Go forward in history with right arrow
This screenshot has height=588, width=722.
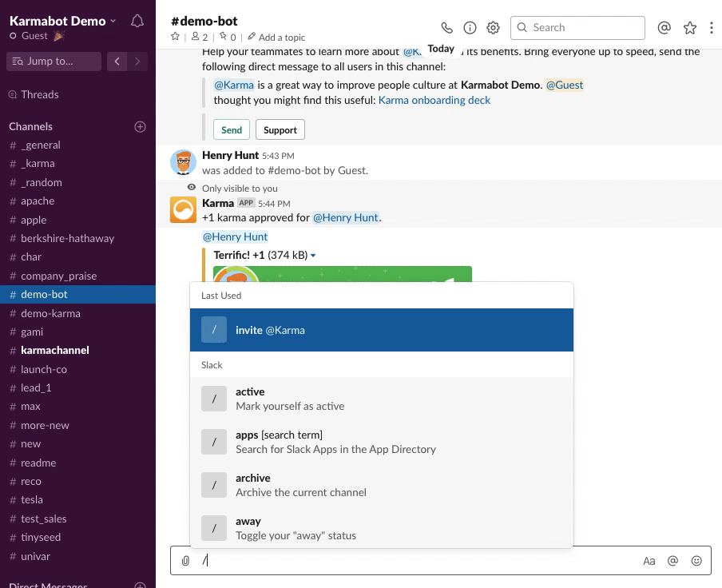coord(137,62)
